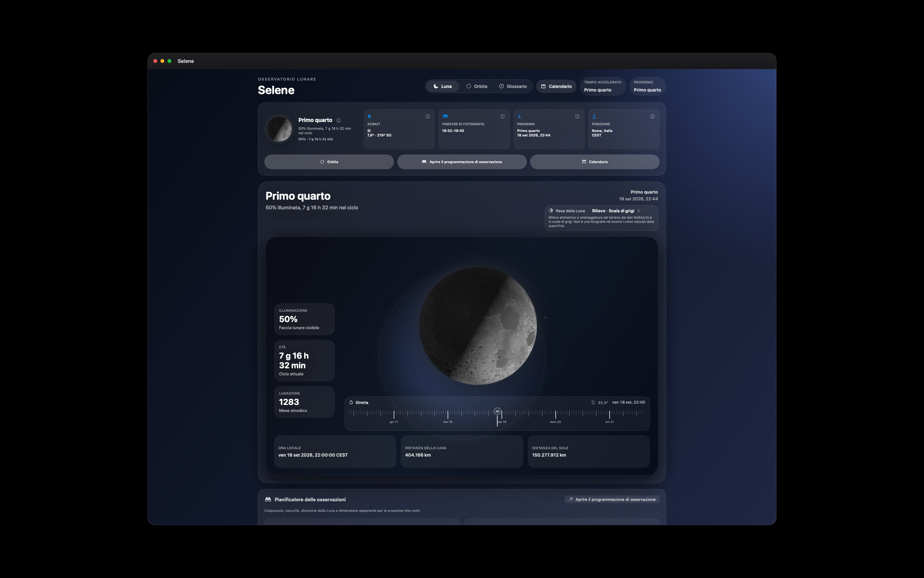The width and height of the screenshot is (924, 578).
Task: Switch to the Orbita tab
Action: tap(476, 86)
